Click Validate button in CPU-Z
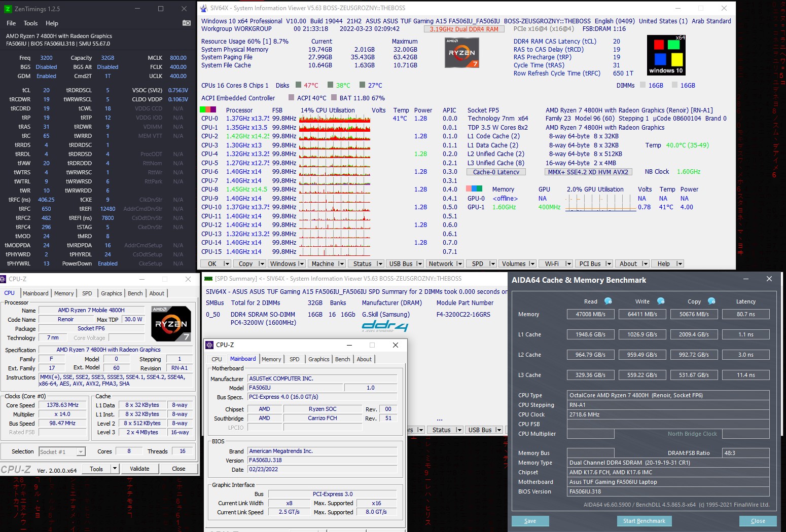 pos(139,469)
